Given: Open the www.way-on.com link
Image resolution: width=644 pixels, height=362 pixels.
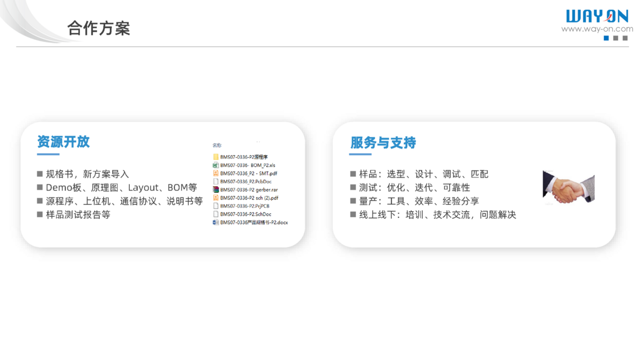Looking at the screenshot, I should (597, 29).
